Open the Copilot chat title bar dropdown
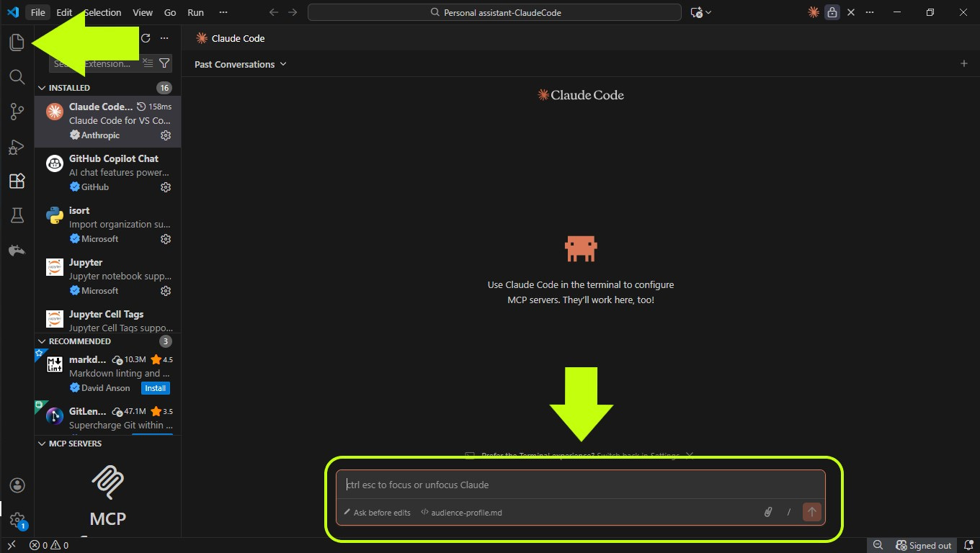This screenshot has width=980, height=553. pyautogui.click(x=701, y=12)
